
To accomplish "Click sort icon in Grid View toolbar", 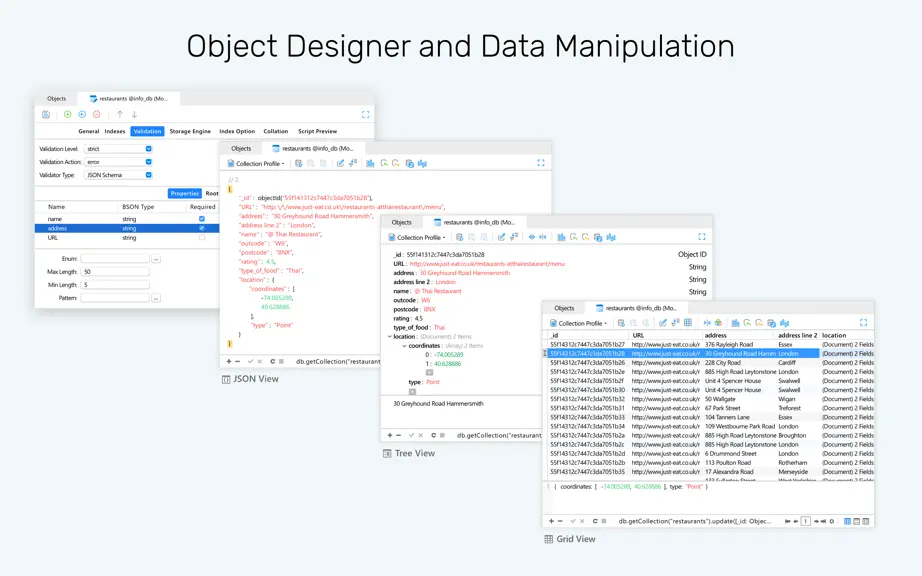I will [x=675, y=323].
